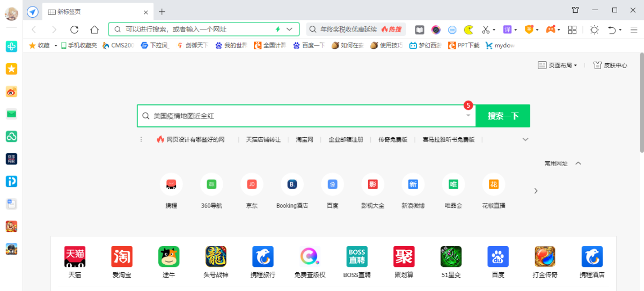Open the reading mode book icon

click(x=420, y=29)
